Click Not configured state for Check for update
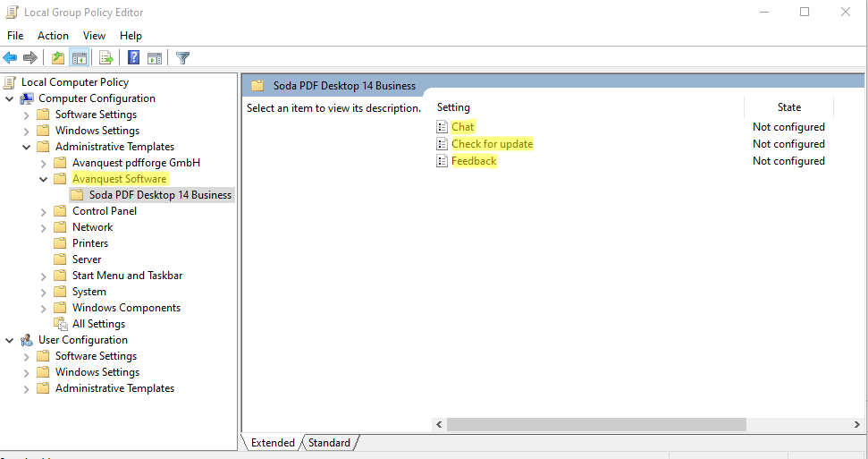This screenshot has width=868, height=459. pos(788,144)
